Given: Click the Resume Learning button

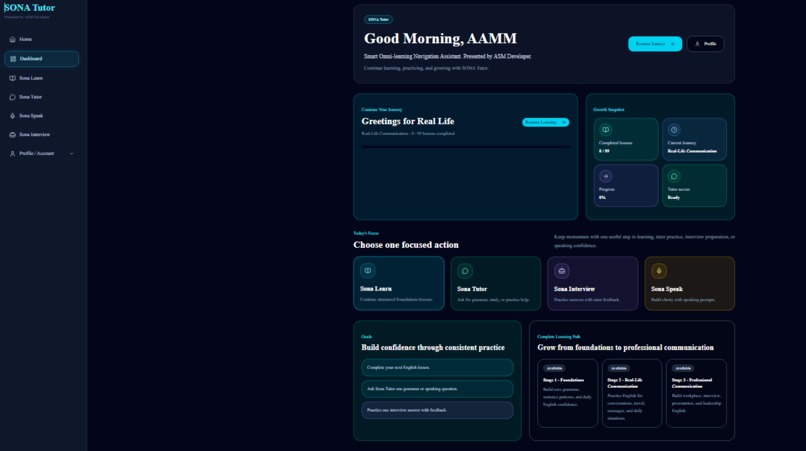Looking at the screenshot, I should click(x=545, y=122).
